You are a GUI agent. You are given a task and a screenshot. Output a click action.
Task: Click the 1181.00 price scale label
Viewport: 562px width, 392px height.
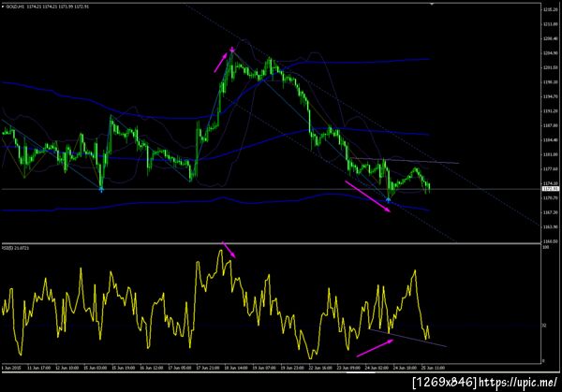tap(550, 154)
